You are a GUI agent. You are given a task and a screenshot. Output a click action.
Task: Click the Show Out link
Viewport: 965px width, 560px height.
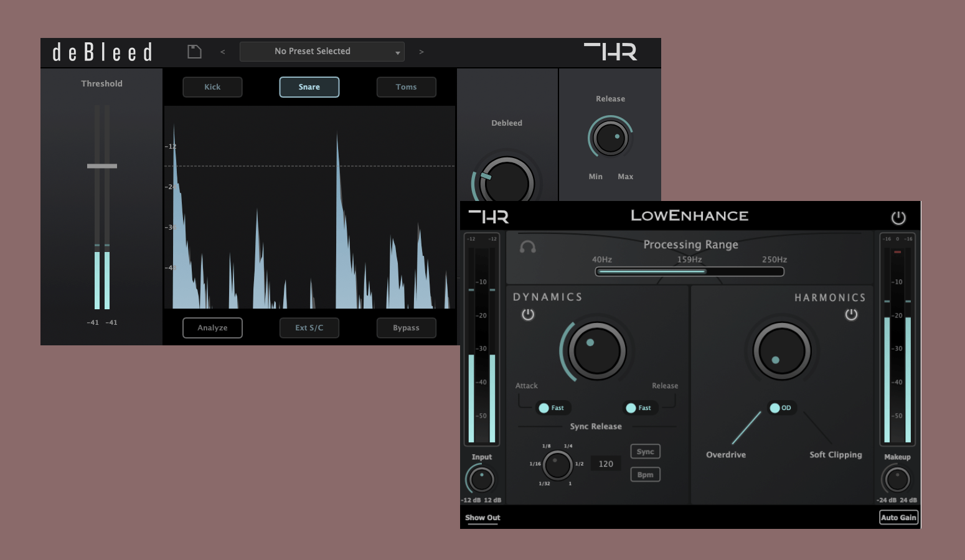[x=482, y=518]
